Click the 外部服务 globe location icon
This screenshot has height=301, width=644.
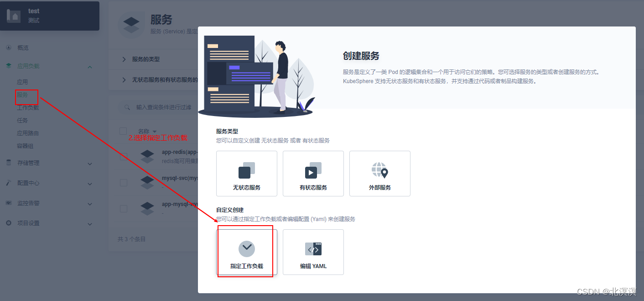pos(380,170)
